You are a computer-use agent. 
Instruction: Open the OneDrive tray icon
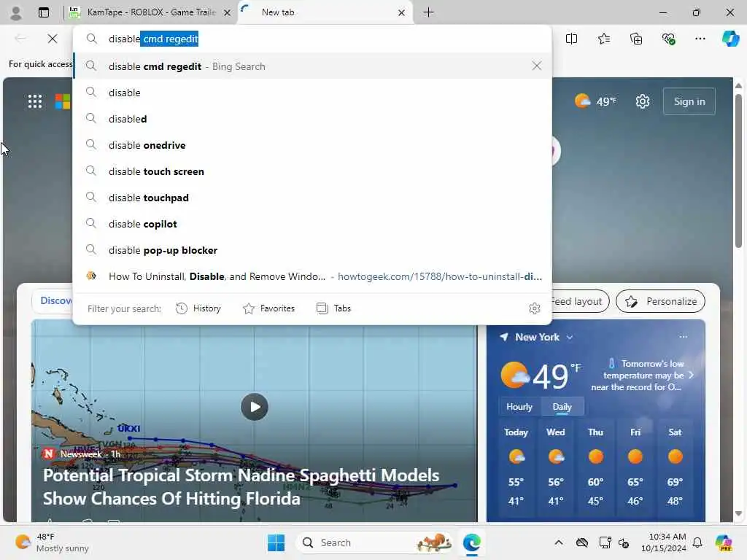click(x=581, y=542)
